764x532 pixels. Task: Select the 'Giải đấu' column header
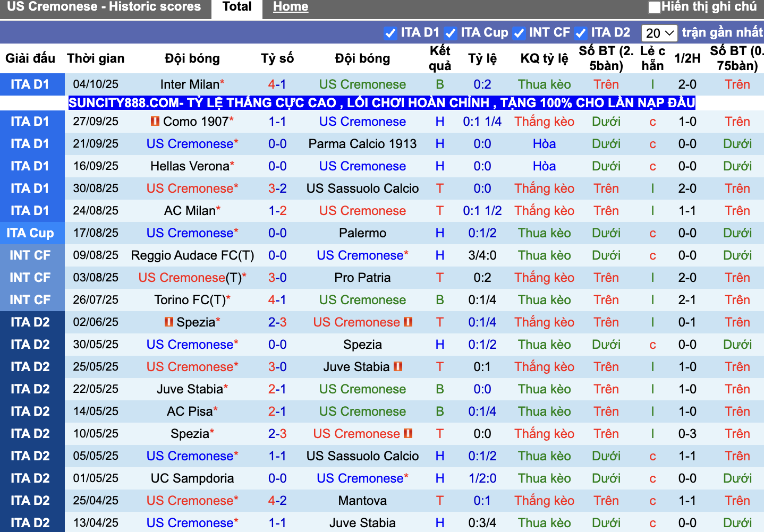pos(30,58)
